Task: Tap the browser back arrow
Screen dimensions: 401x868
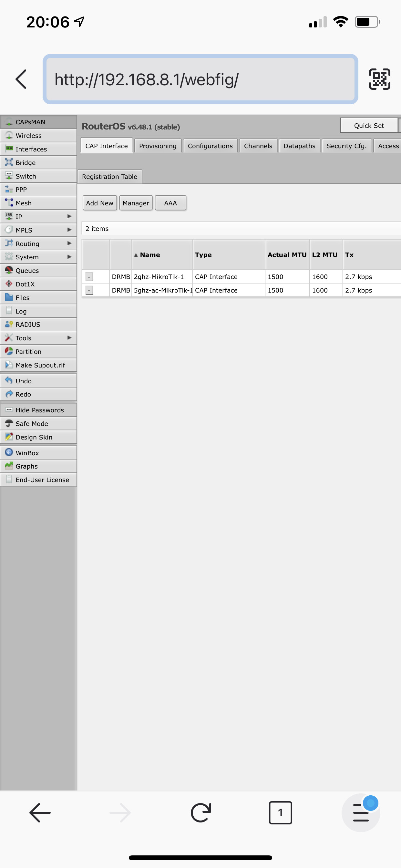Action: point(40,813)
